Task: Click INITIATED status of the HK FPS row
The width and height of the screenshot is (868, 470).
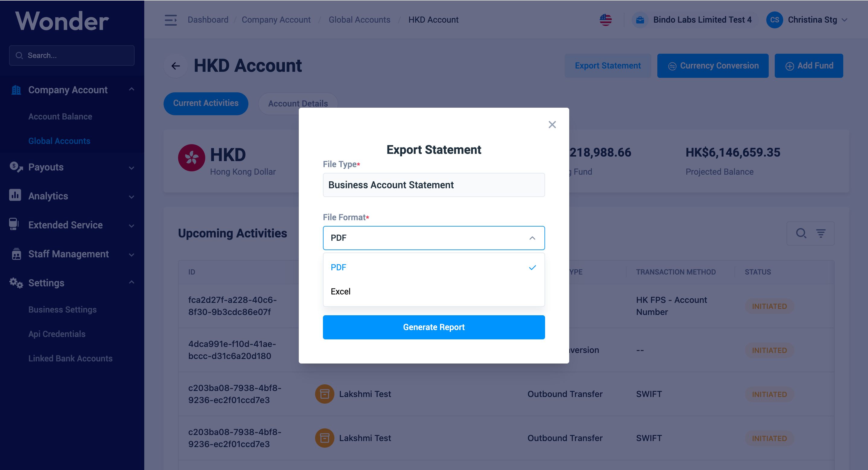Action: pos(769,306)
